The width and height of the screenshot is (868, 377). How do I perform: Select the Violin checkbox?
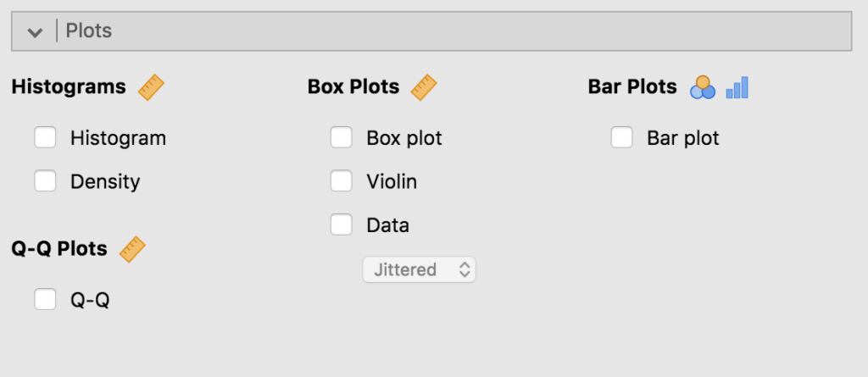tap(341, 181)
